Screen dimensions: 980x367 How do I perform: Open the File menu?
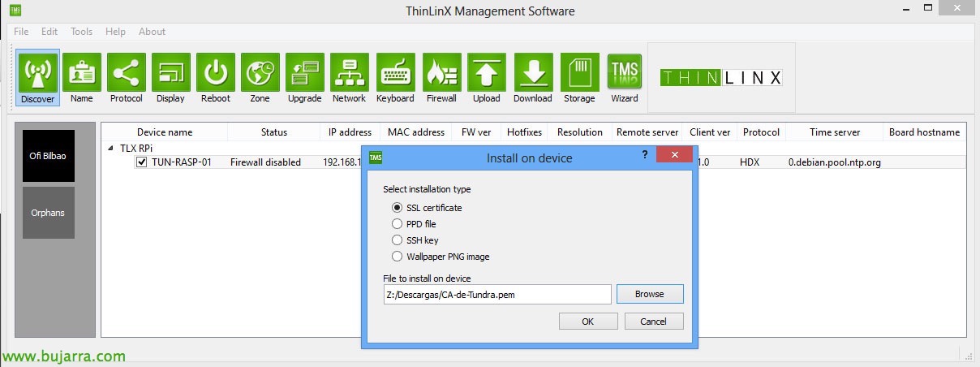tap(21, 32)
